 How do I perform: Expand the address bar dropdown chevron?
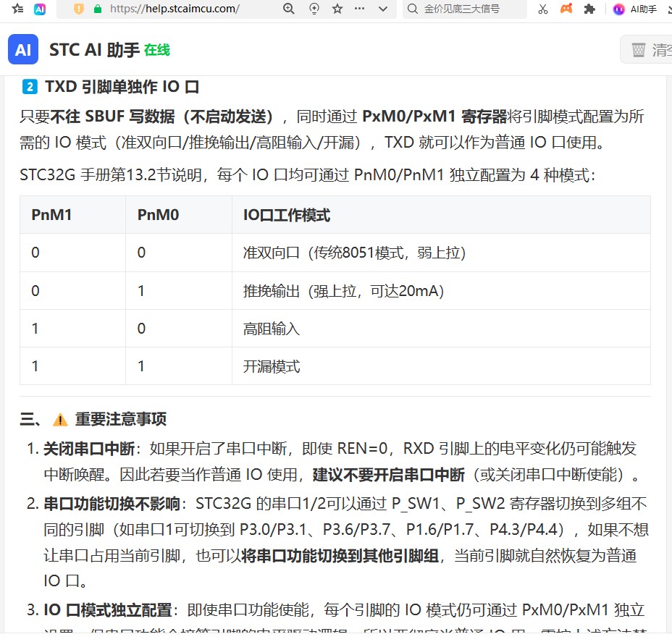coord(383,9)
